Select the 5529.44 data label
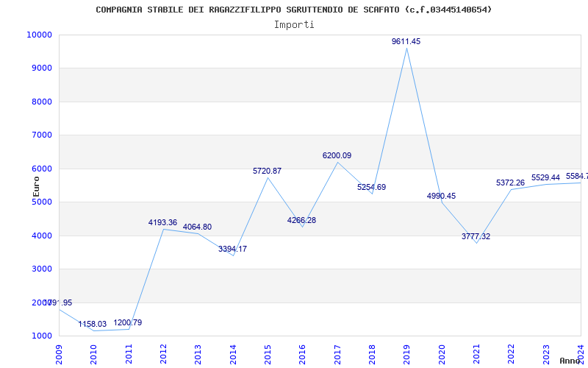Viewport: 588px width, 368px height. tap(545, 177)
